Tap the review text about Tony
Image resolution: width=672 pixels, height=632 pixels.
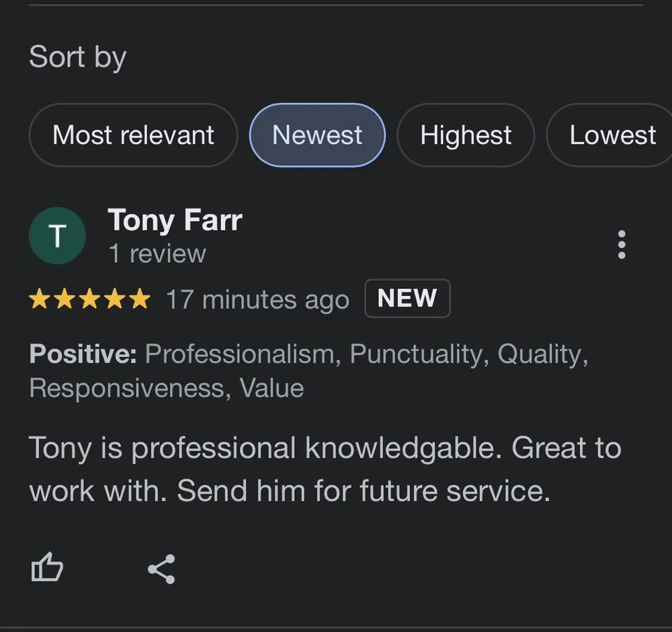pyautogui.click(x=325, y=448)
